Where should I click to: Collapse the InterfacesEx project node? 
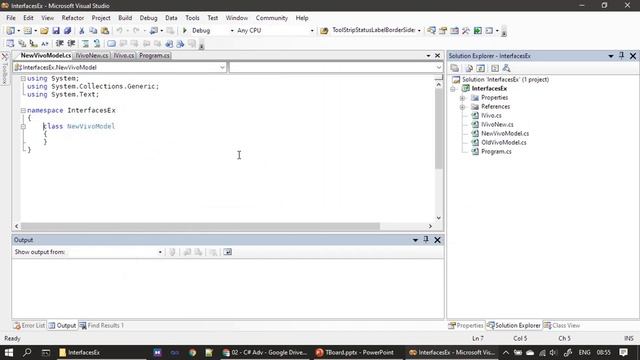point(453,89)
